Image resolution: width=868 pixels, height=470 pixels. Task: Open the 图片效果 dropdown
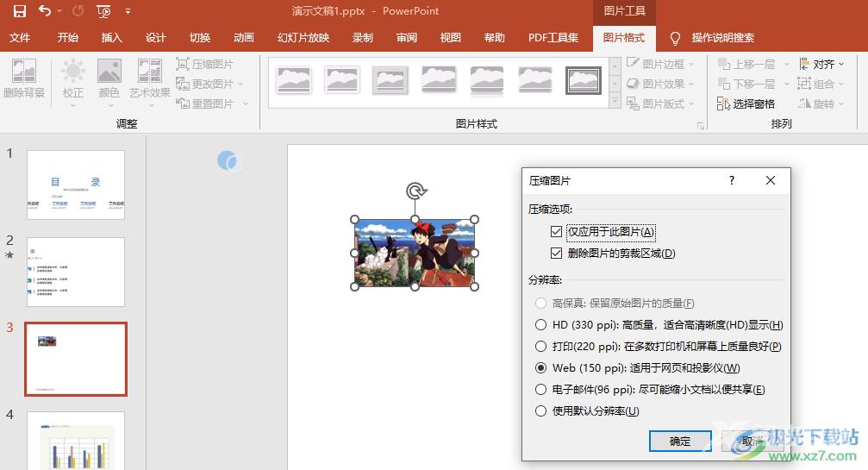(660, 85)
